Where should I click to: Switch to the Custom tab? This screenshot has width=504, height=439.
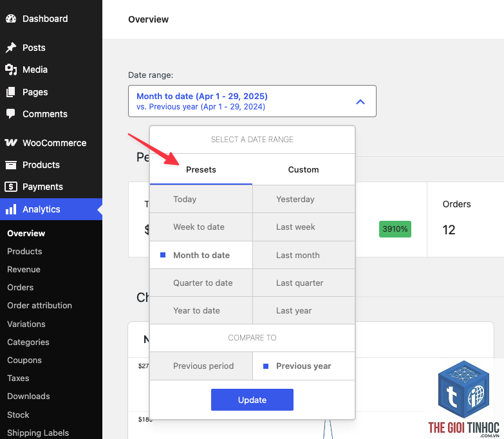[x=303, y=169]
